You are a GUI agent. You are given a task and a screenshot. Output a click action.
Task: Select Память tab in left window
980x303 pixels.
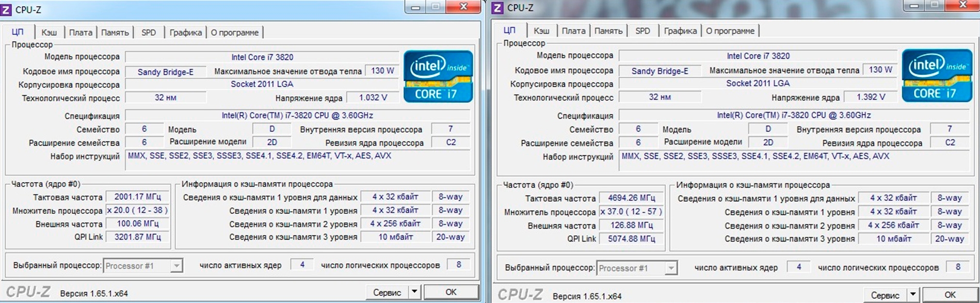click(115, 33)
